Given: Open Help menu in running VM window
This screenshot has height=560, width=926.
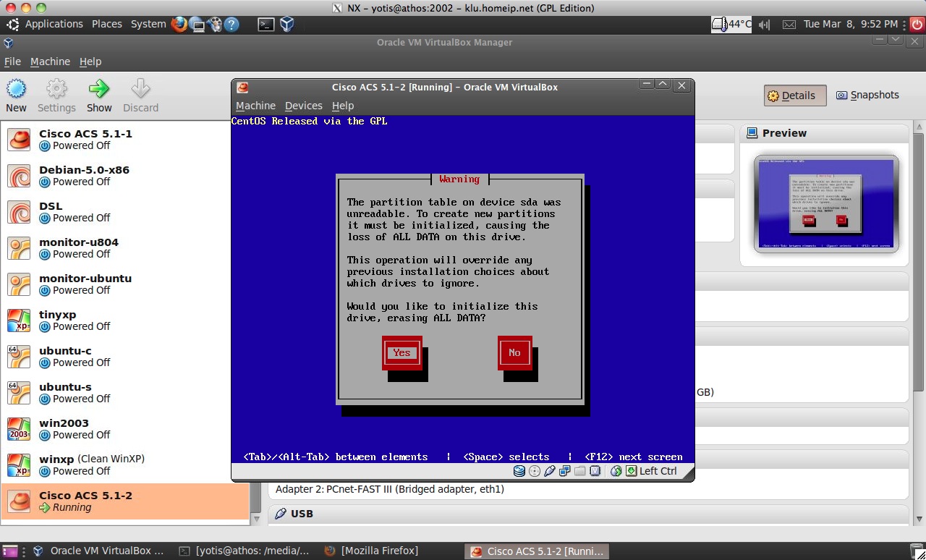Looking at the screenshot, I should [x=343, y=106].
